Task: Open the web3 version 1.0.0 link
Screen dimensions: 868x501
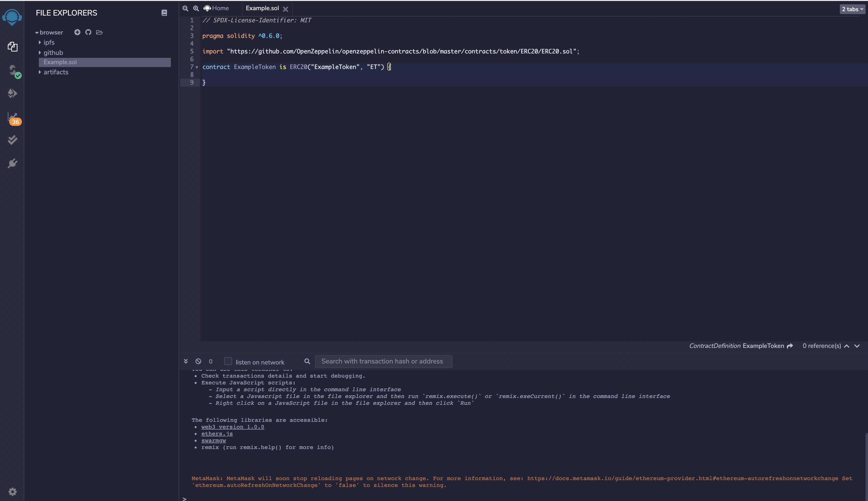Action: click(x=233, y=427)
